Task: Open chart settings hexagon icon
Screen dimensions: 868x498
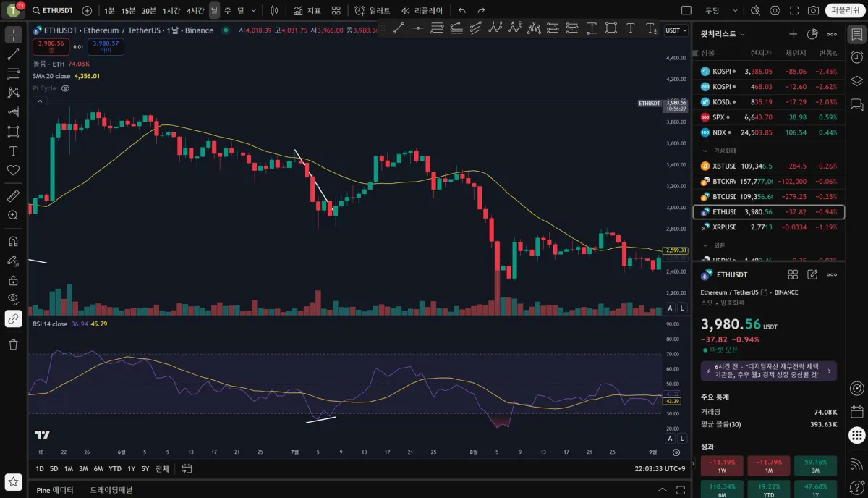Action: (775, 11)
